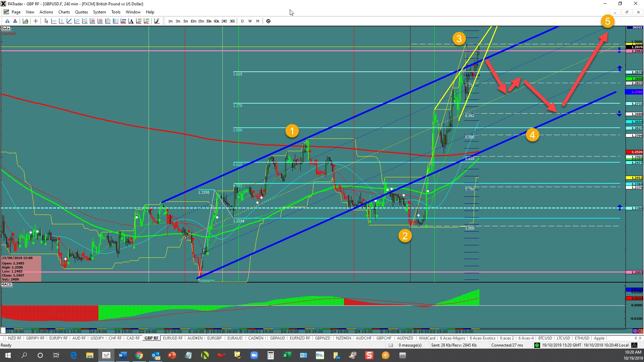Switch chart to 5m timeframe

coord(185,21)
